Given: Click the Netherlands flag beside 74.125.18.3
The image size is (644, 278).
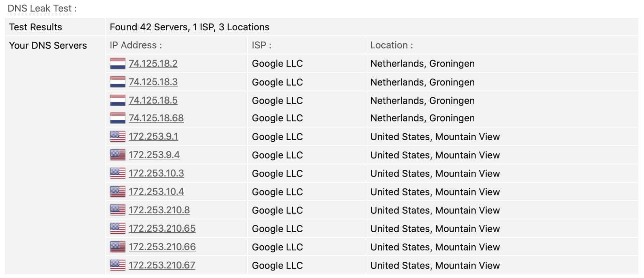Looking at the screenshot, I should click(x=118, y=82).
